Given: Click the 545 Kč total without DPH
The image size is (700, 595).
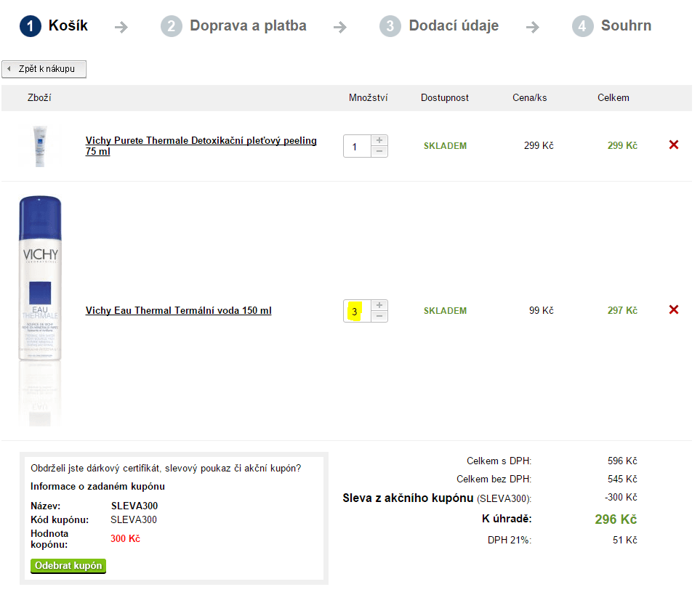Looking at the screenshot, I should pyautogui.click(x=622, y=479).
